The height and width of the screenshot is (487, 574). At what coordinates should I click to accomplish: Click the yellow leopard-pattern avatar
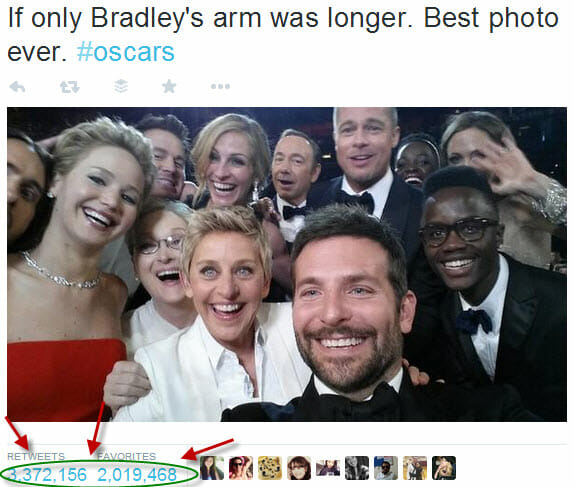[x=270, y=468]
